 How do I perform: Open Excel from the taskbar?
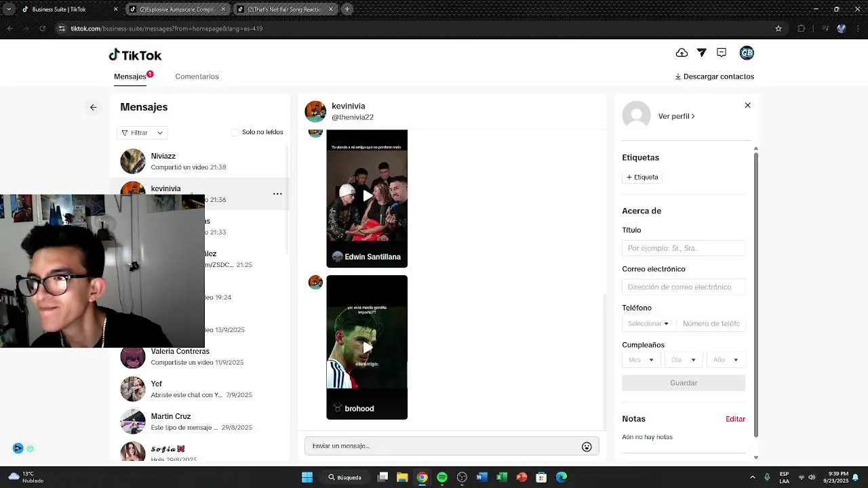502,477
